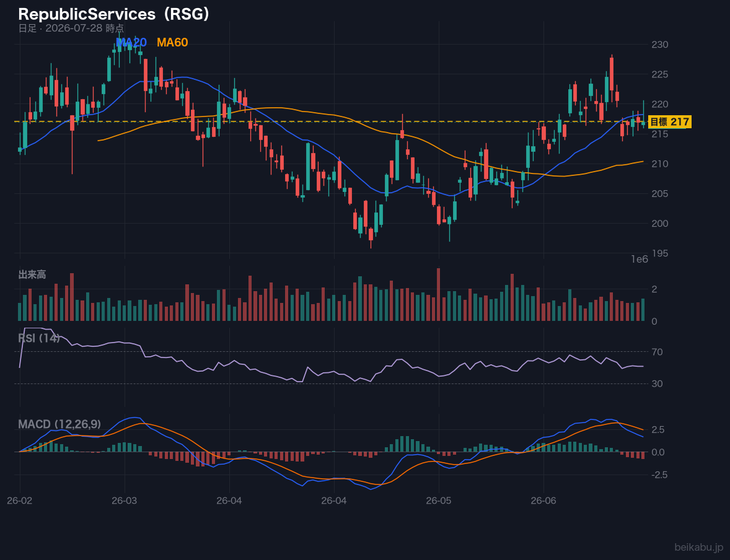Click the 出来高 volume panel label

point(32,274)
